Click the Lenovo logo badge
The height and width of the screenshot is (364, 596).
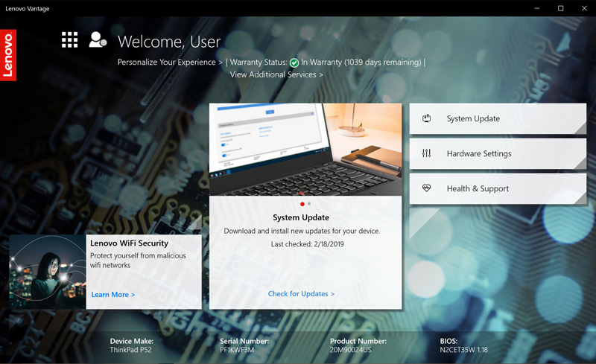point(8,55)
